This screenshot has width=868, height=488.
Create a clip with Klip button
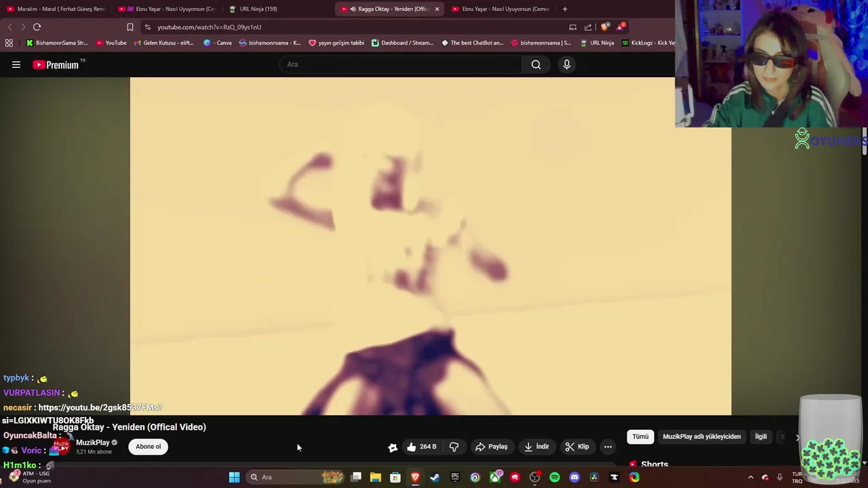[577, 447]
